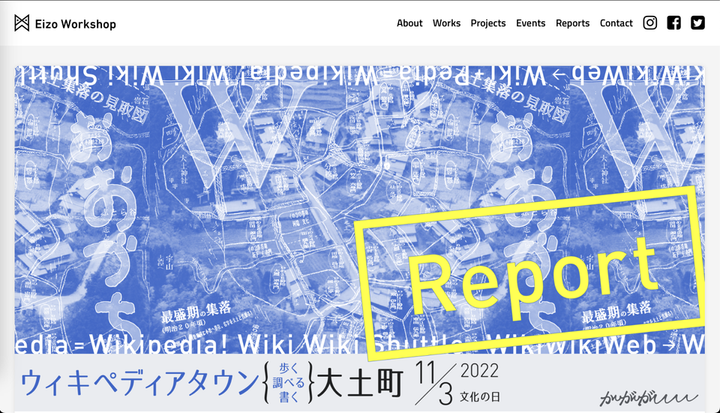Click the 大土町 heading text
Screen dimensions: 720x413
360,383
